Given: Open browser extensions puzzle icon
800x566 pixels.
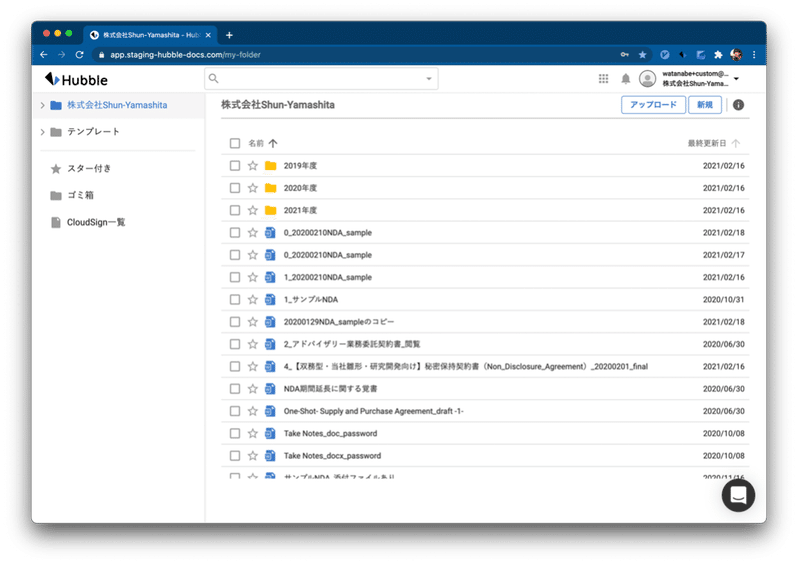Looking at the screenshot, I should [x=718, y=55].
